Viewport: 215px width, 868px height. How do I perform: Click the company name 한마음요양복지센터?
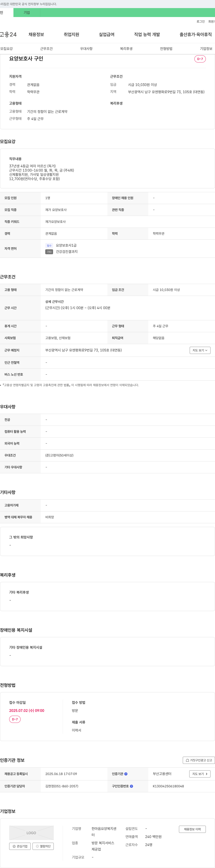tap(104, 832)
